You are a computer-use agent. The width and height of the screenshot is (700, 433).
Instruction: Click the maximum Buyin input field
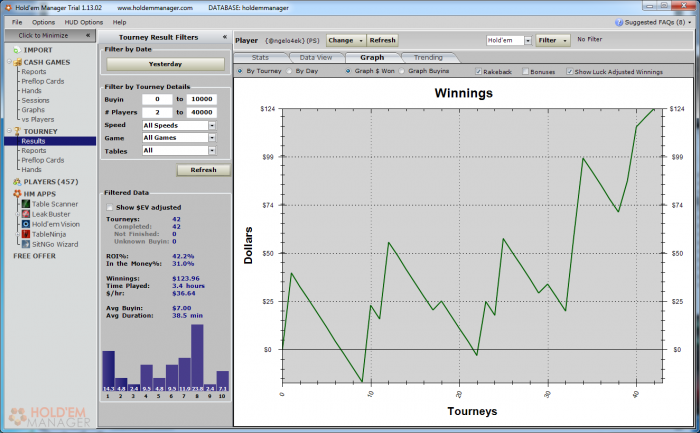click(x=202, y=100)
